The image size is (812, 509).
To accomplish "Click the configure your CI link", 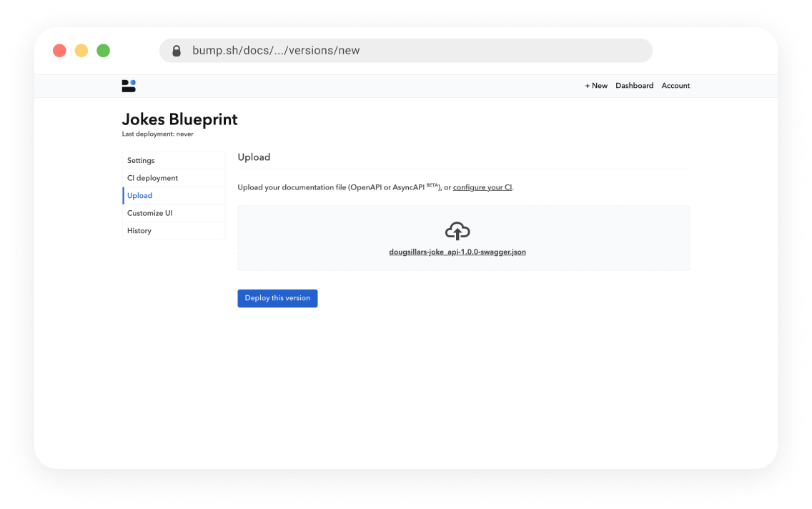I will click(x=482, y=187).
